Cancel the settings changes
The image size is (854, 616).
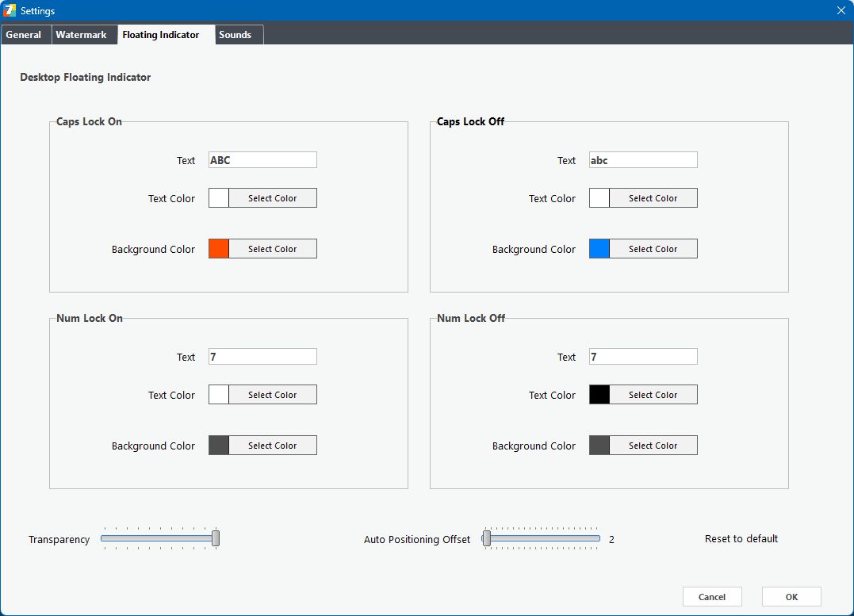712,597
